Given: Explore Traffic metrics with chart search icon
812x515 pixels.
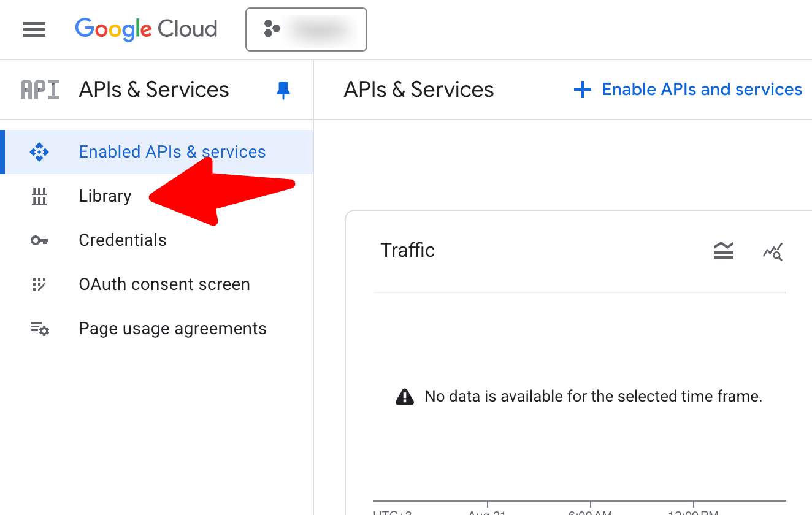Looking at the screenshot, I should click(773, 251).
